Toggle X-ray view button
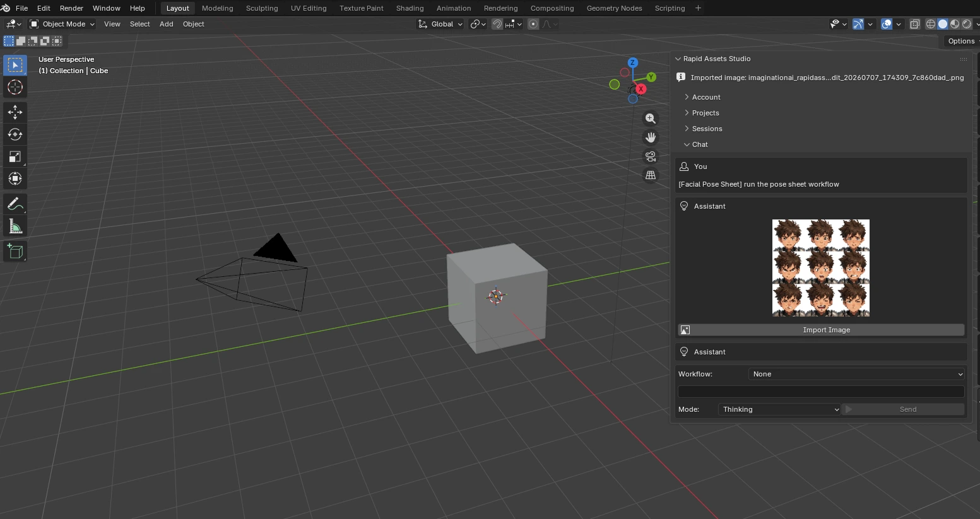Image resolution: width=980 pixels, height=519 pixels. pyautogui.click(x=914, y=24)
